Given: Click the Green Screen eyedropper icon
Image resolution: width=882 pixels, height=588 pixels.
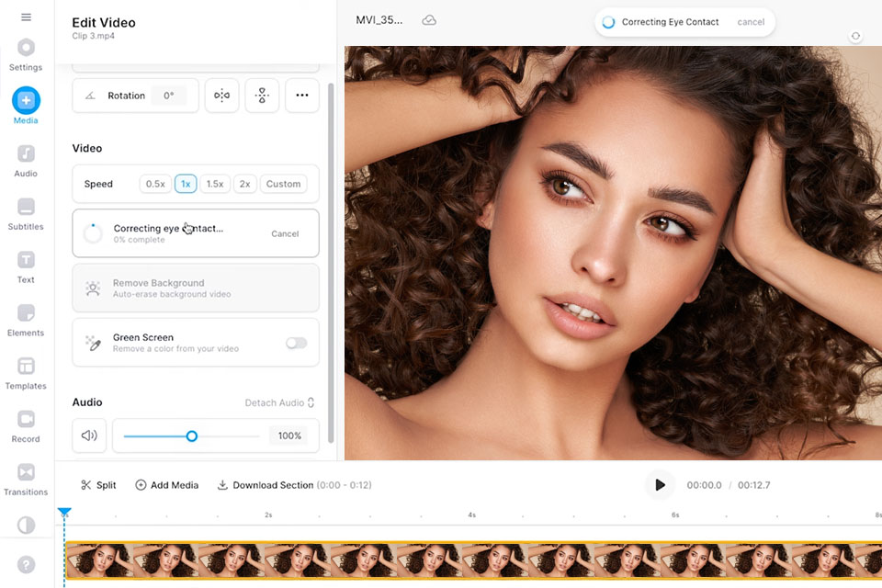Looking at the screenshot, I should (93, 343).
